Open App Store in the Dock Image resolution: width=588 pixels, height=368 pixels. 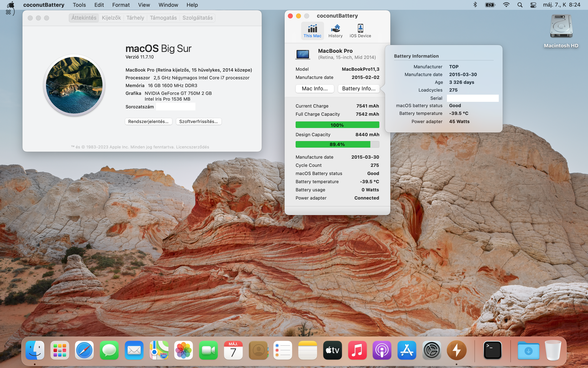[407, 350]
